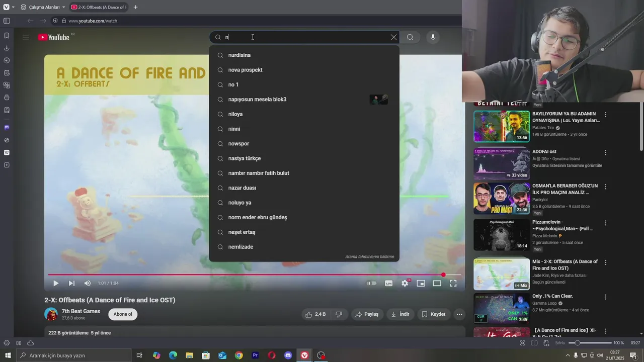This screenshot has width=644, height=362.
Task: Click the Kaydet save button
Action: point(434,314)
